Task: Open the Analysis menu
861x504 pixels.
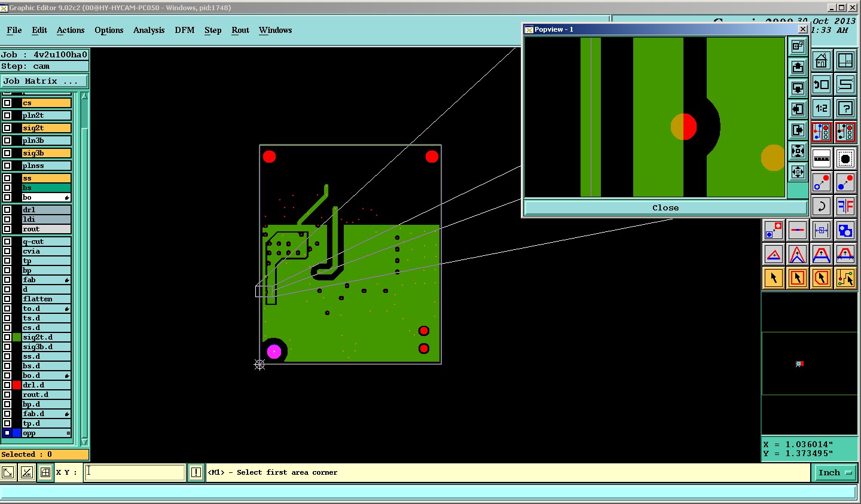Action: pyautogui.click(x=149, y=30)
